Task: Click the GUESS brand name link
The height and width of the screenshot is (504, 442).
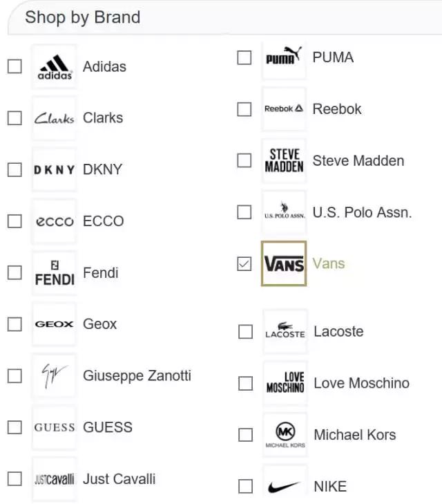Action: pyautogui.click(x=108, y=427)
